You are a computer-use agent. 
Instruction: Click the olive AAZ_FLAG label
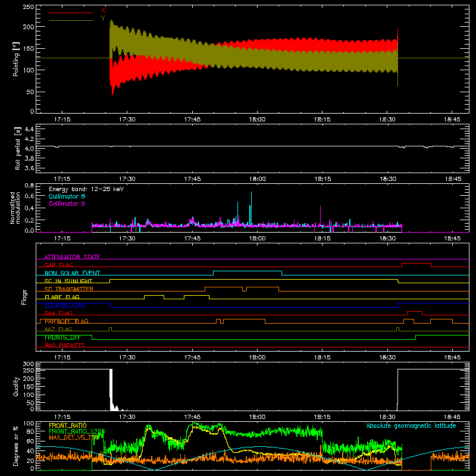tap(58, 329)
